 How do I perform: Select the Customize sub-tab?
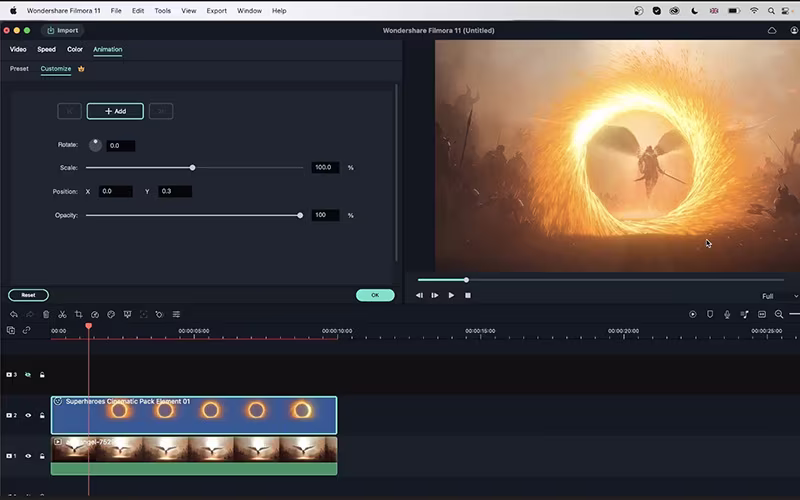(56, 68)
